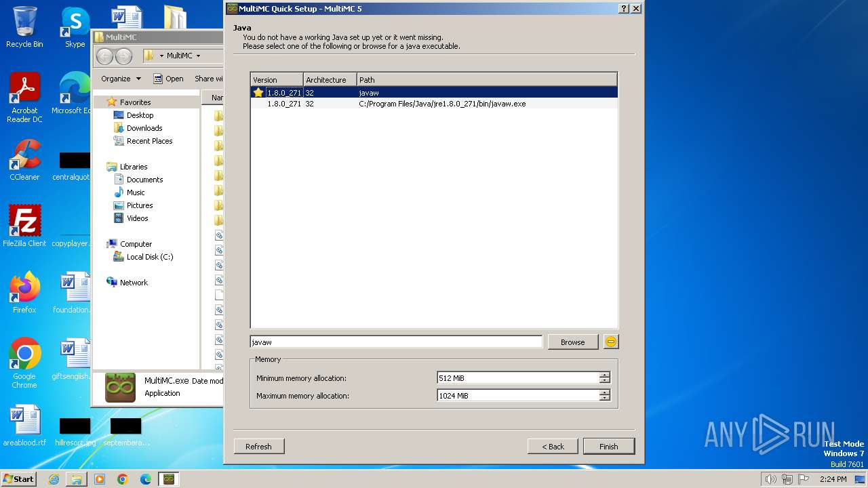
Task: Click the help question mark button in the title bar
Action: 624,8
